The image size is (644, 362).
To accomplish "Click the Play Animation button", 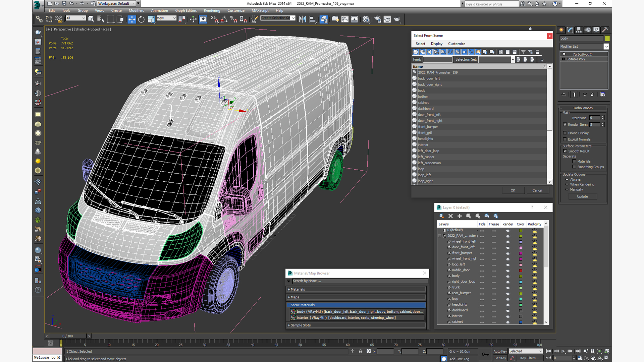I will pyautogui.click(x=563, y=351).
